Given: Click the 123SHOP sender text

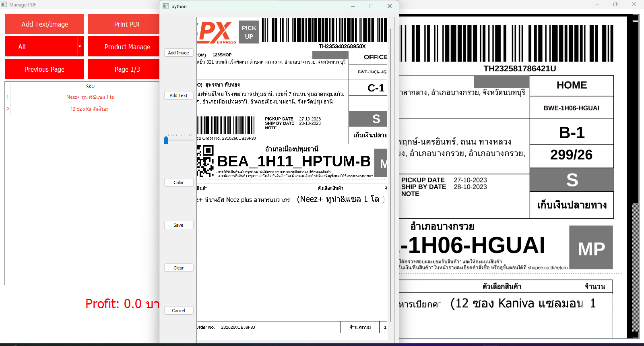Looking at the screenshot, I should pyautogui.click(x=222, y=55).
